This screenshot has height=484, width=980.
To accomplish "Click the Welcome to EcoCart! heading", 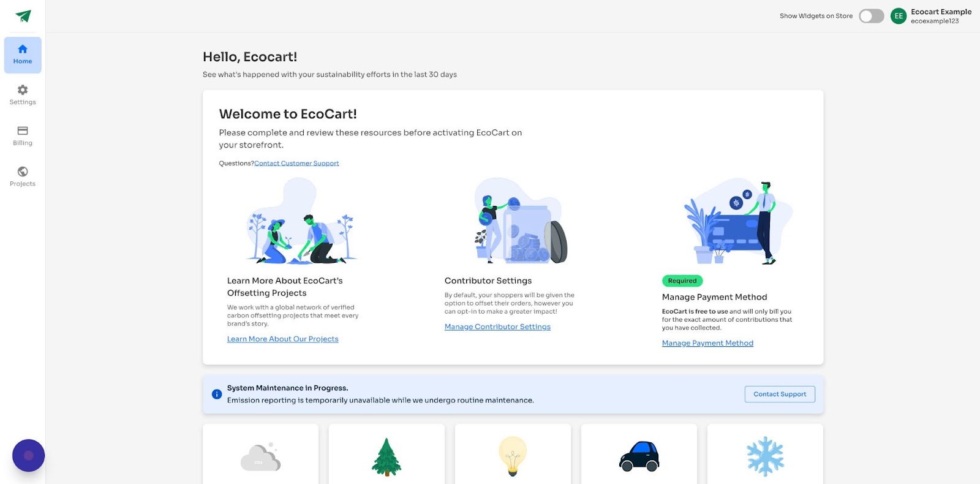I will (x=288, y=114).
